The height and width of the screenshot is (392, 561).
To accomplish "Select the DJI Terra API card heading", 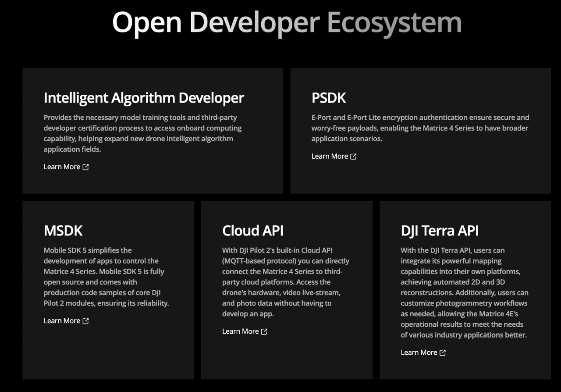I will [x=440, y=231].
